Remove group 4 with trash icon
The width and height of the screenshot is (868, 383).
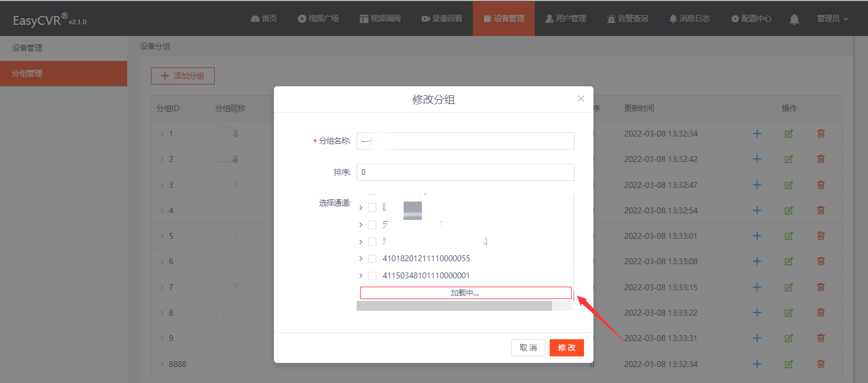821,210
